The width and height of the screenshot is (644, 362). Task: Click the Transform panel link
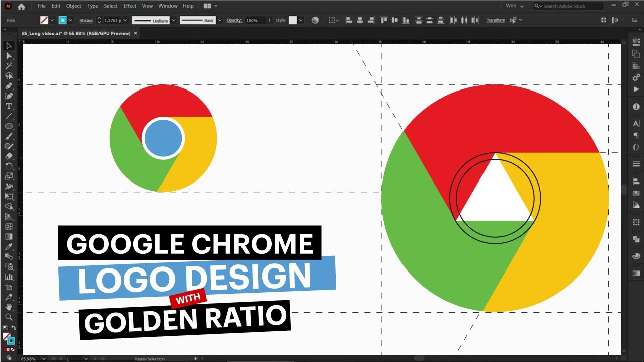(496, 20)
